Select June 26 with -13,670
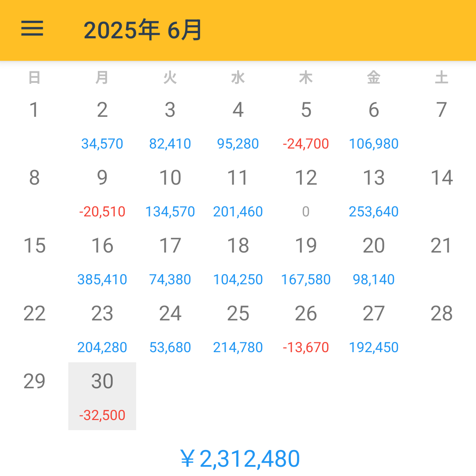The width and height of the screenshot is (476, 476). (x=306, y=347)
